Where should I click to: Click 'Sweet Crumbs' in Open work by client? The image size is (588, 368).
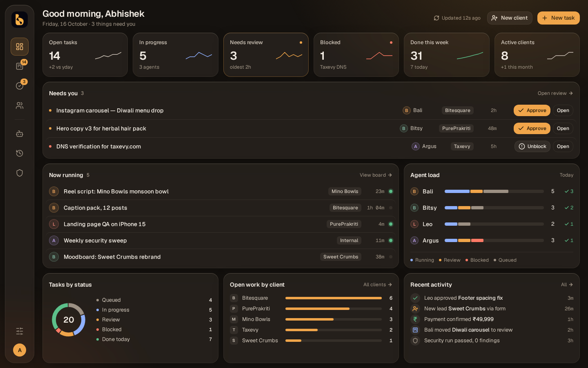click(260, 341)
